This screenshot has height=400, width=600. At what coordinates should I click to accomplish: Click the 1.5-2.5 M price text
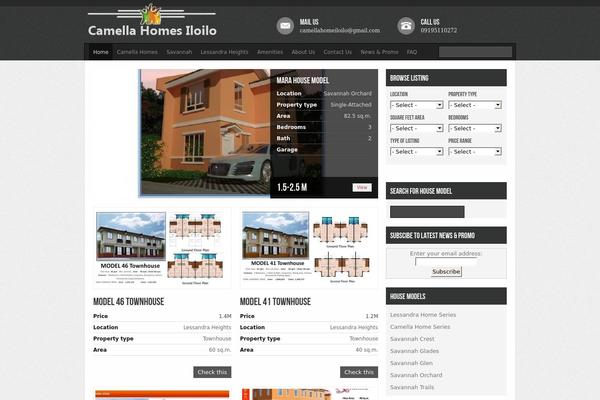coord(292,187)
